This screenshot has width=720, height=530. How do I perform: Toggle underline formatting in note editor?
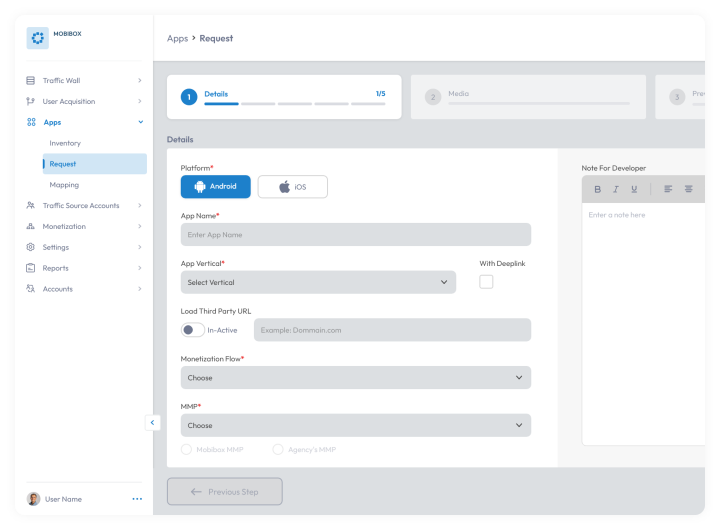634,189
